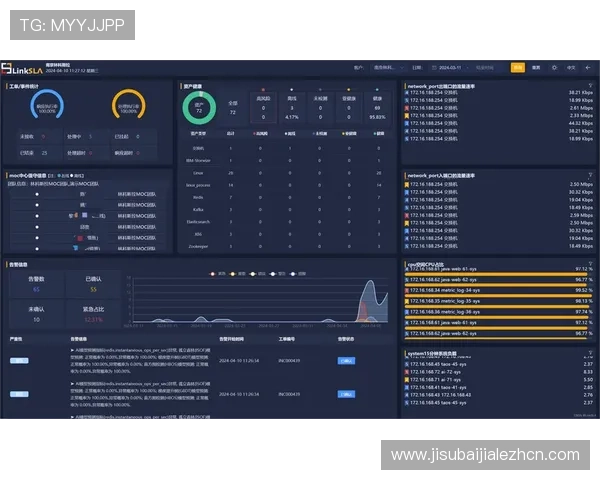Click the green asset health donut chart
The height and width of the screenshot is (480, 600).
[198, 104]
